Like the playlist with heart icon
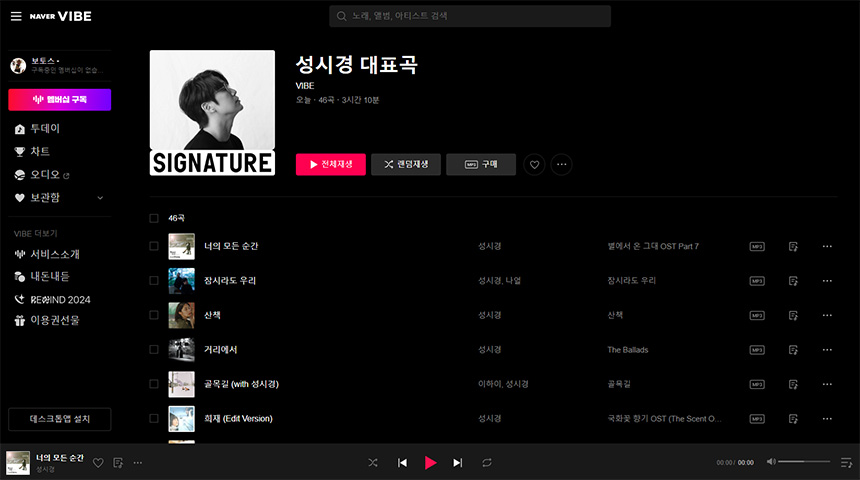This screenshot has height=480, width=860. pos(534,165)
